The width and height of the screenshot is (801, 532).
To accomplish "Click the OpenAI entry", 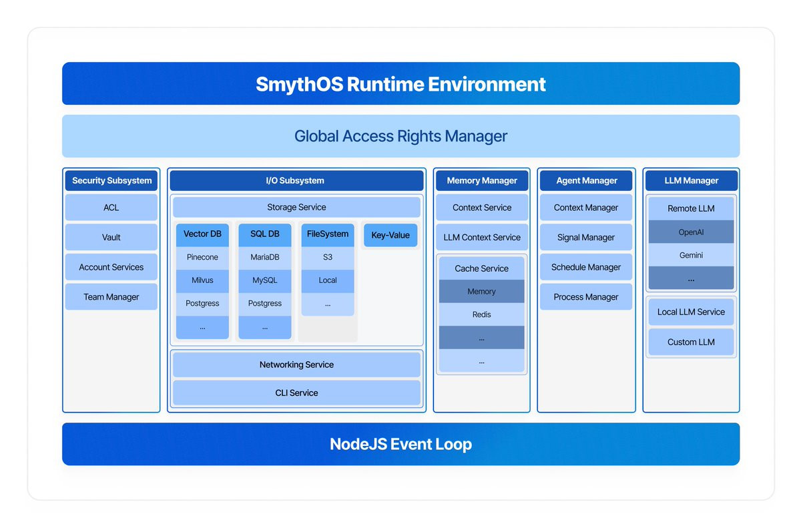I will click(692, 232).
